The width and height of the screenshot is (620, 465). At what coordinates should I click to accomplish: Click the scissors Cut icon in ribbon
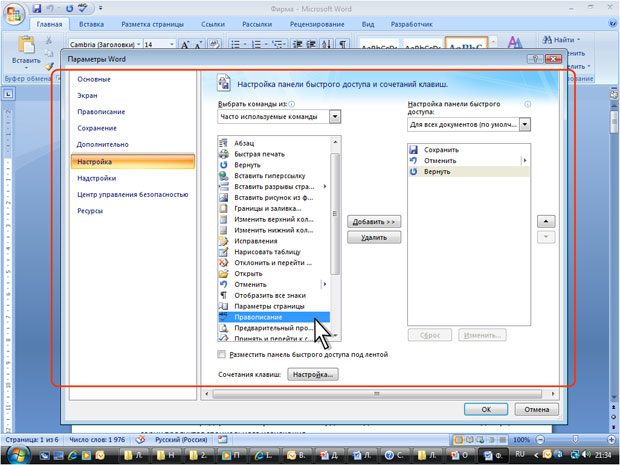[x=49, y=40]
